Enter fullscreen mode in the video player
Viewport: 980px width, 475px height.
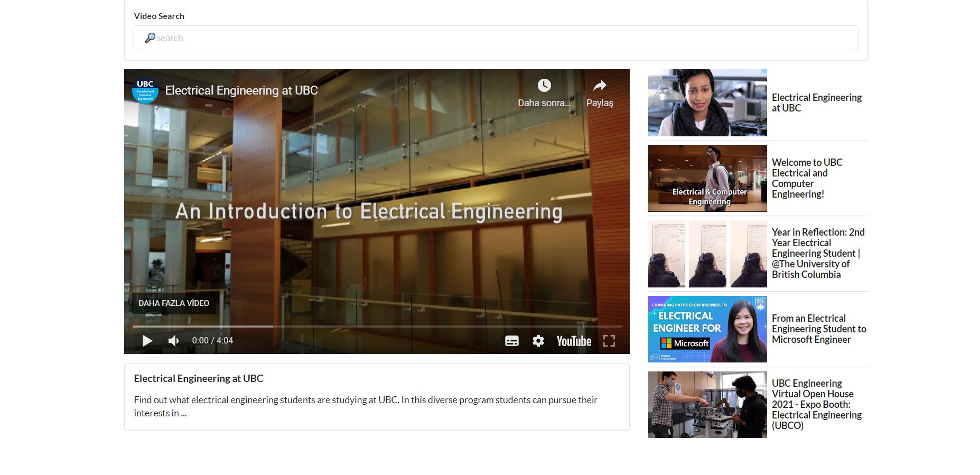(609, 341)
